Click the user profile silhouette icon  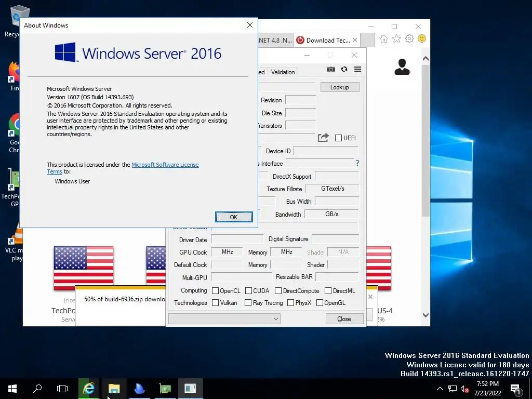(402, 67)
